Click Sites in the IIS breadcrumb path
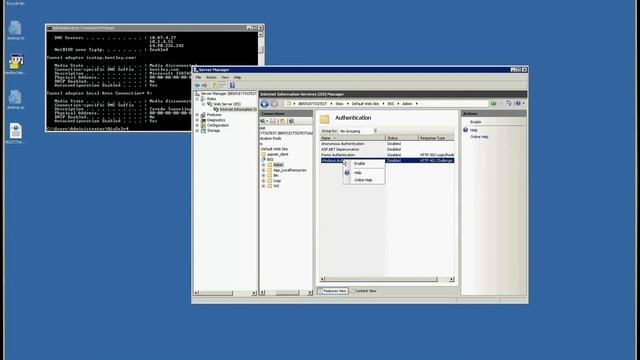 [339, 104]
